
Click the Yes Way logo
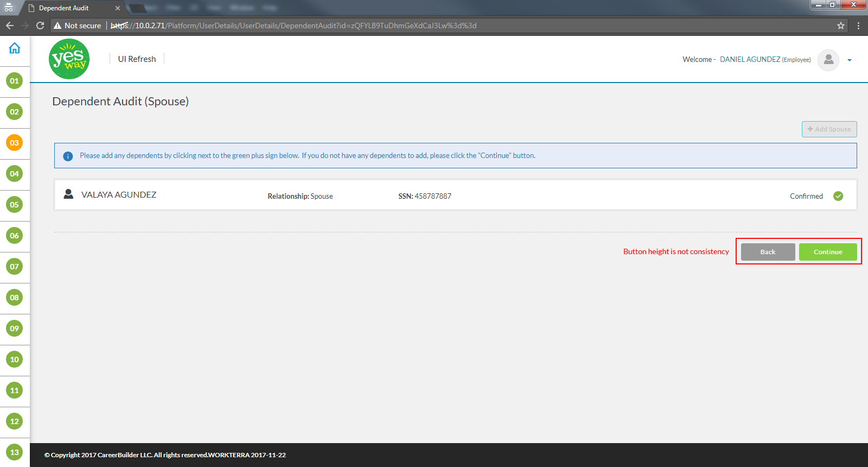click(69, 59)
